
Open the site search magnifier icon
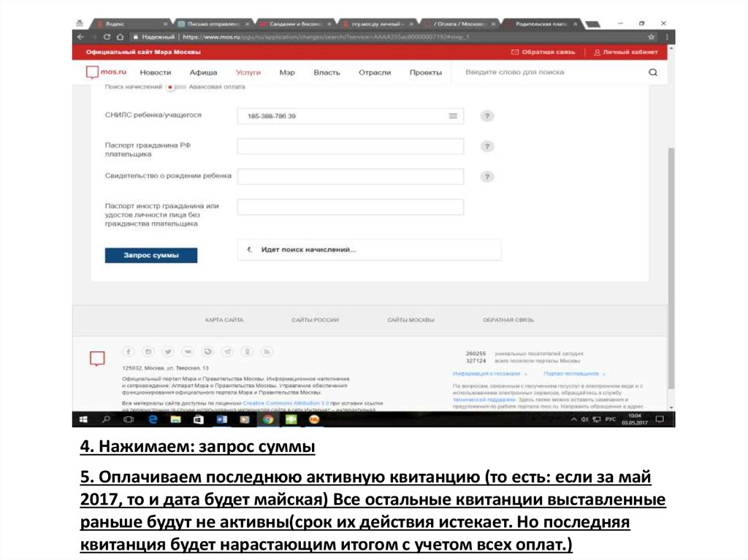pos(652,72)
